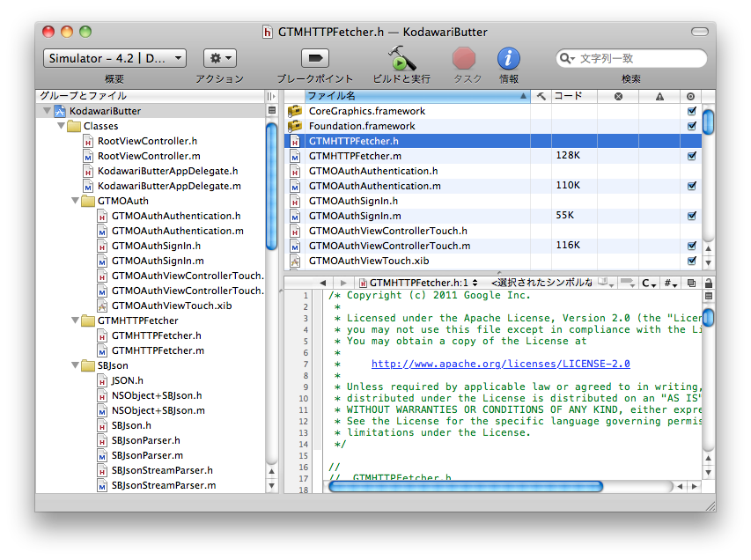This screenshot has height=560, width=751.
Task: Collapse the GTMOAuth folder in the tree
Action: 74,201
